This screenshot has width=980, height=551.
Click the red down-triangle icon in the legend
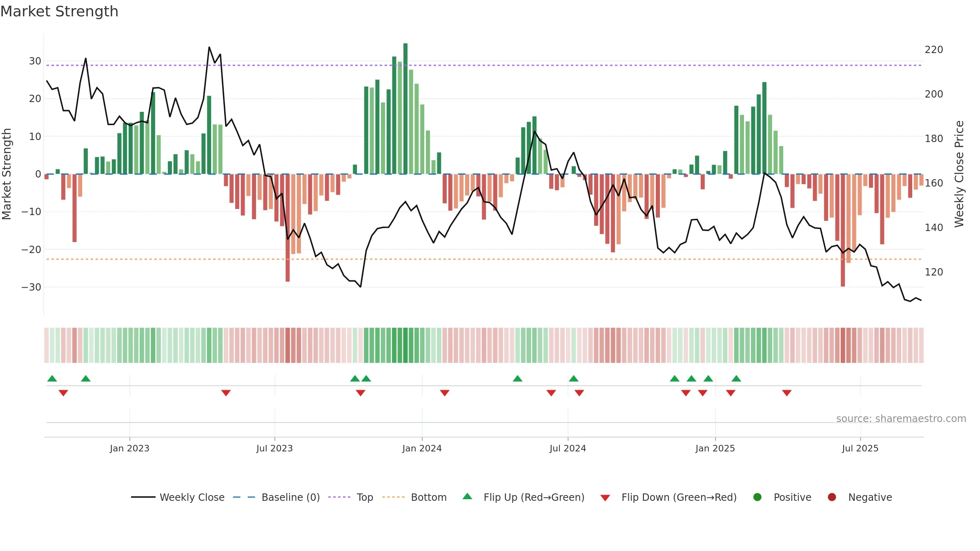click(605, 498)
